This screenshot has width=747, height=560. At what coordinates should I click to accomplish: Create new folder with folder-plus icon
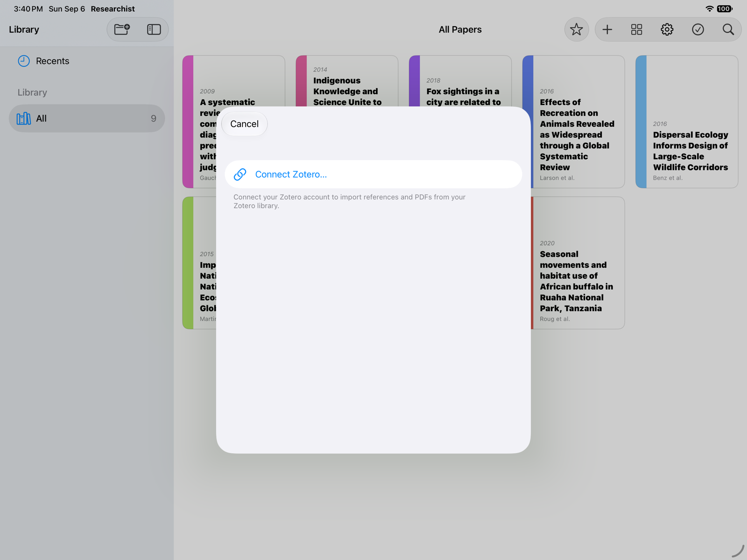click(x=122, y=29)
